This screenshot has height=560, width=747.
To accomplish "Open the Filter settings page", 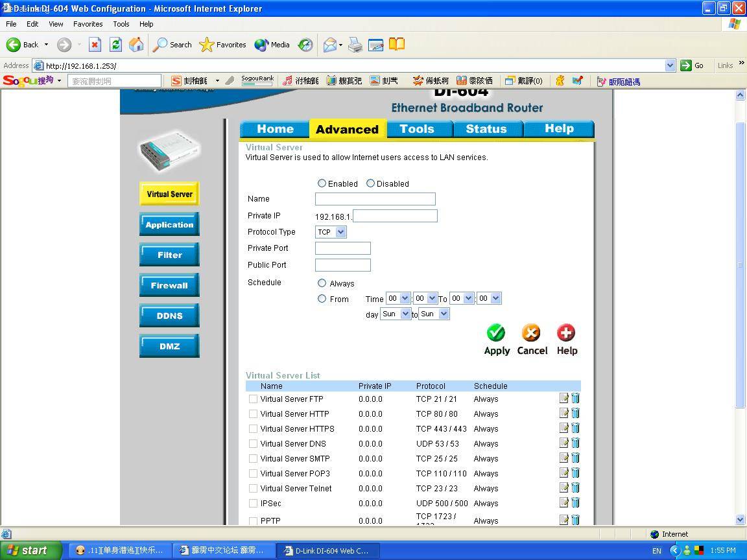I will click(x=170, y=255).
